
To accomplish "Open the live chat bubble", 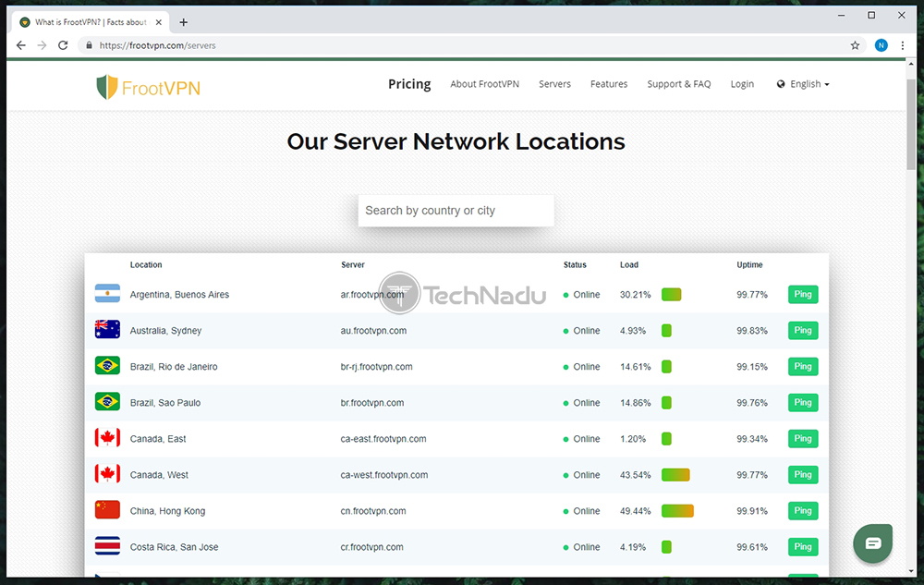I will point(873,543).
